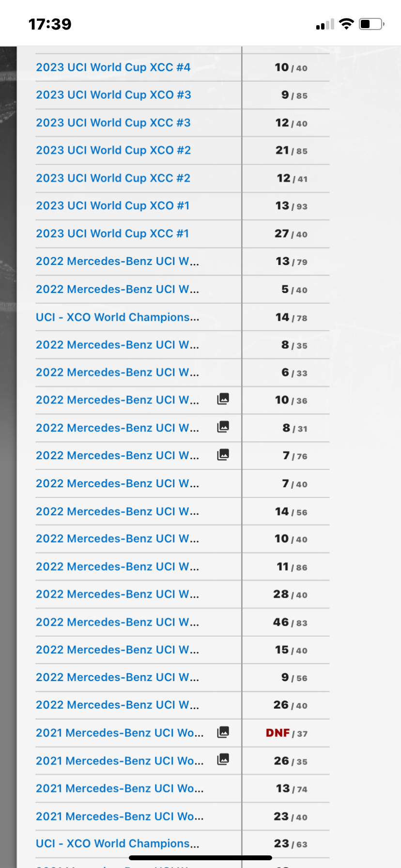Screen dimensions: 401x868
Task: Open 2023 UCI World Cup XCO #2 link
Action: (x=113, y=151)
